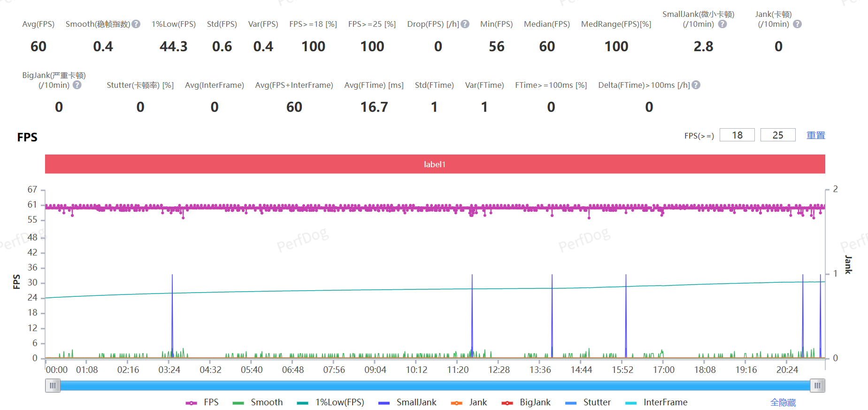
Task: Click the 20:24 time axis label
Action: click(787, 370)
